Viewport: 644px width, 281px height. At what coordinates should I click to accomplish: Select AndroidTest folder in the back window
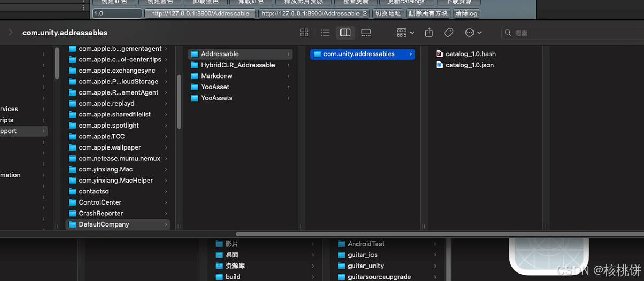click(388, 244)
